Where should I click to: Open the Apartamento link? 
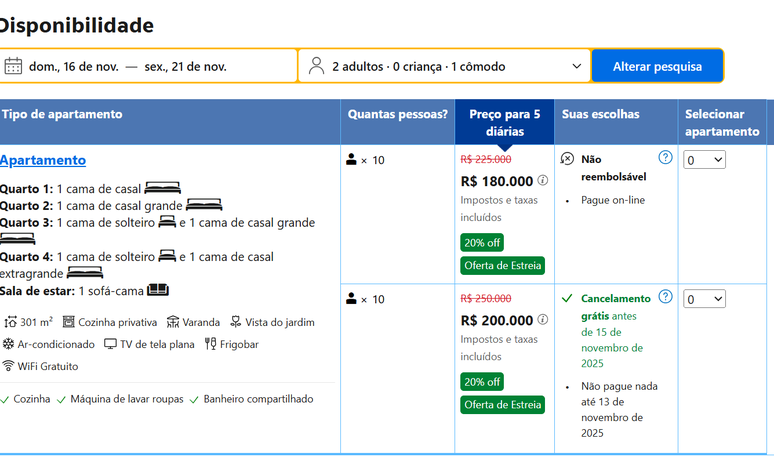point(43,160)
